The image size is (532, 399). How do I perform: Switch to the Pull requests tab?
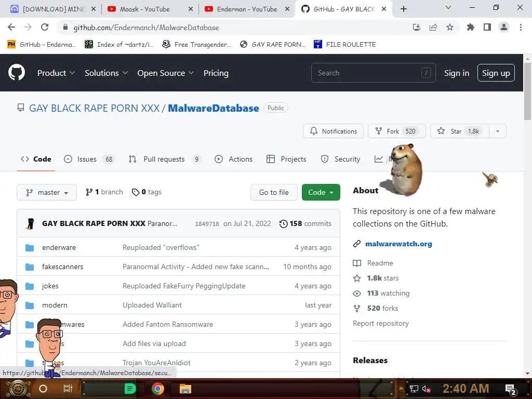tap(165, 159)
